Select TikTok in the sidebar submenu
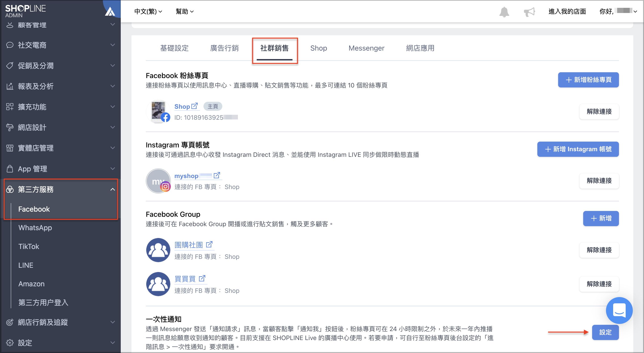Screen dimensions: 644x353 pos(28,247)
